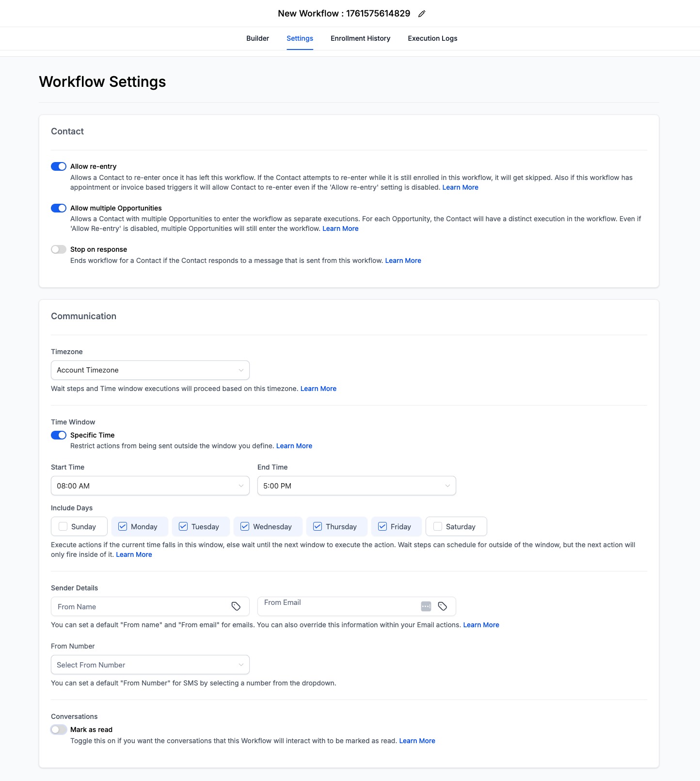Open the End Time dropdown
700x781 pixels.
pos(357,486)
